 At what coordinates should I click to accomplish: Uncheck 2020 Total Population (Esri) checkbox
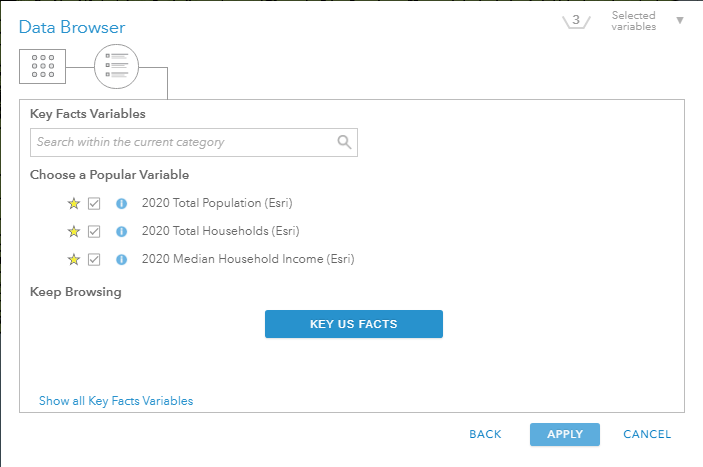pos(95,203)
